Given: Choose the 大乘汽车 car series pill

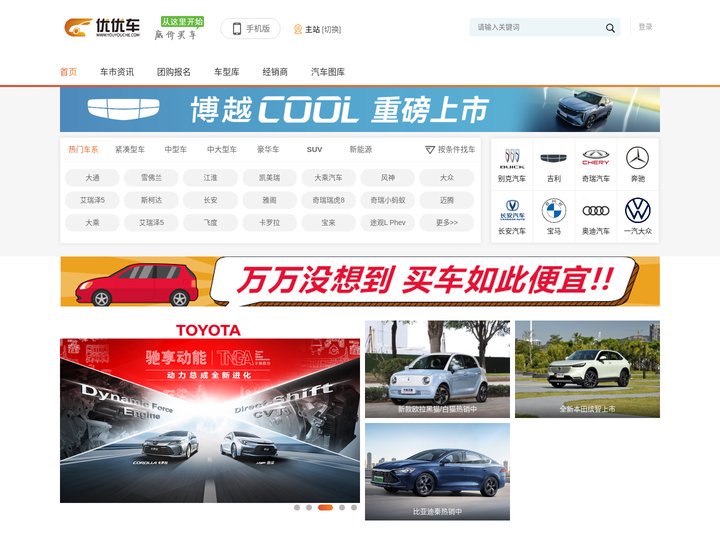Looking at the screenshot, I should point(328,178).
